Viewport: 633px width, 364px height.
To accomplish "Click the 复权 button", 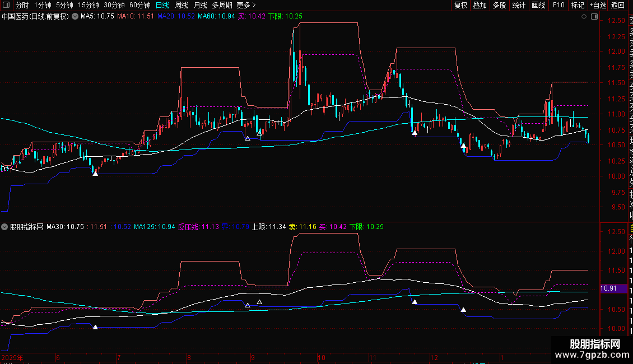I will click(x=460, y=5).
